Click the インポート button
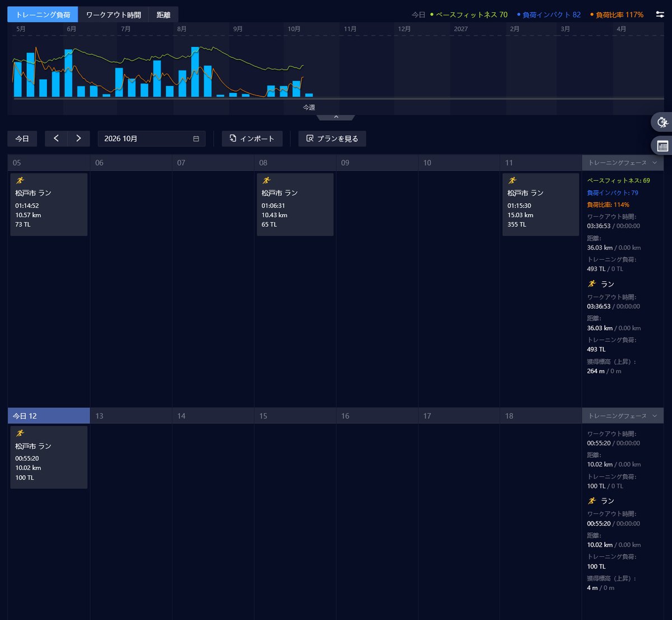672x620 pixels. pos(252,139)
